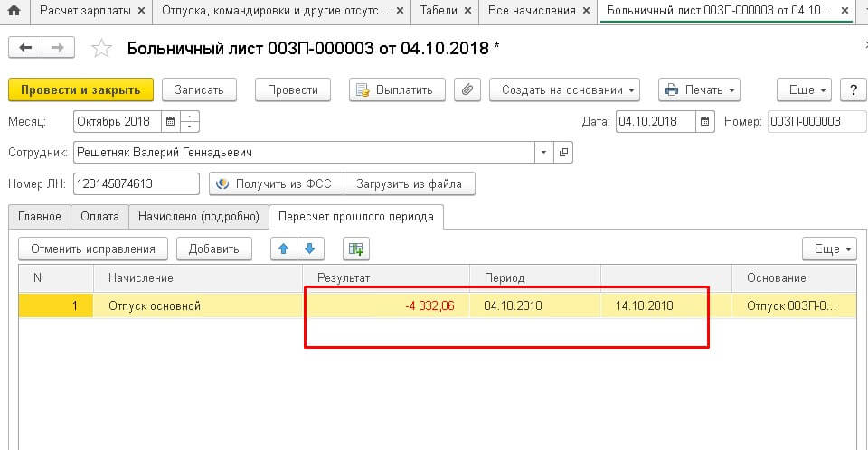Click the home icon in tab bar
This screenshot has height=450, width=868.
point(14,11)
